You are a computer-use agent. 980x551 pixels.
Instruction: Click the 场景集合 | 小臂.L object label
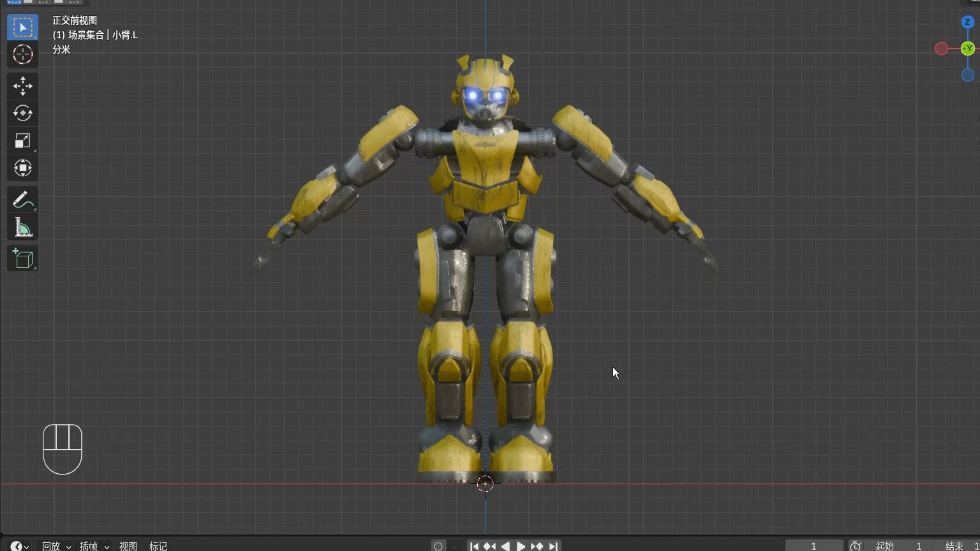click(x=95, y=35)
